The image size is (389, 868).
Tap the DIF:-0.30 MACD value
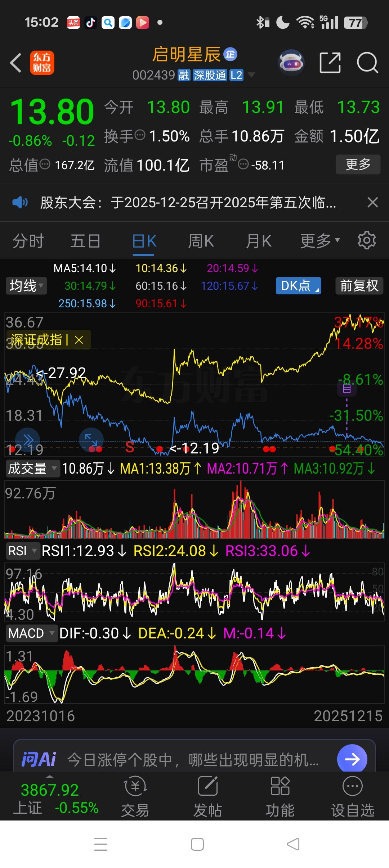click(95, 633)
